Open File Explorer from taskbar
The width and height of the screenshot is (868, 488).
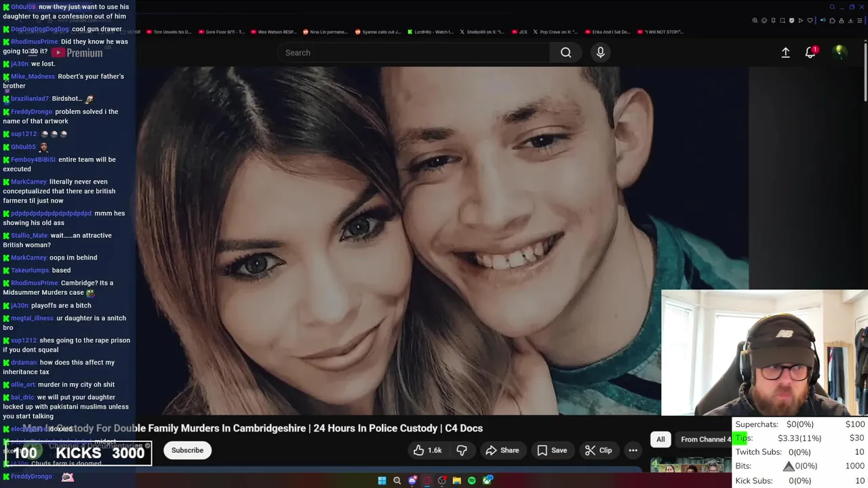pos(457,481)
